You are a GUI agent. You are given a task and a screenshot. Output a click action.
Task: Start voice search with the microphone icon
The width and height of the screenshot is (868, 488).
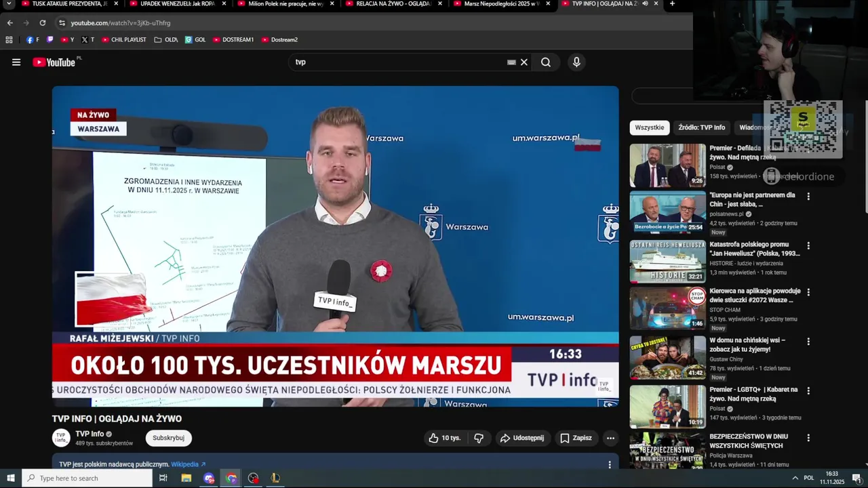(x=576, y=62)
